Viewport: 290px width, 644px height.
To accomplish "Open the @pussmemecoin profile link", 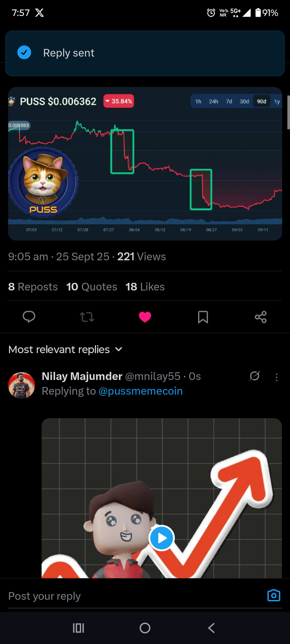I will coord(140,391).
